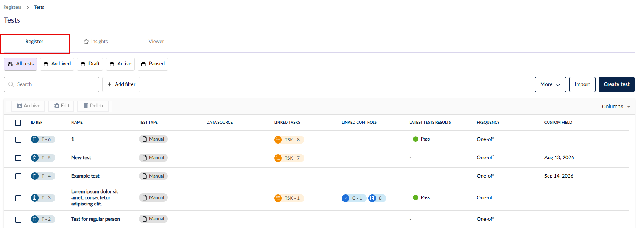Click the Create test button
The width and height of the screenshot is (644, 228).
click(x=617, y=84)
